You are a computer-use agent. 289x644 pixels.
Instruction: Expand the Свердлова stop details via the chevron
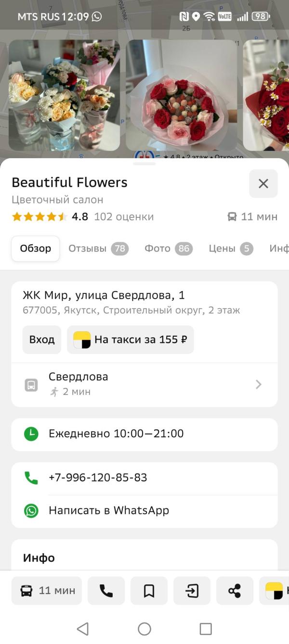tap(259, 384)
